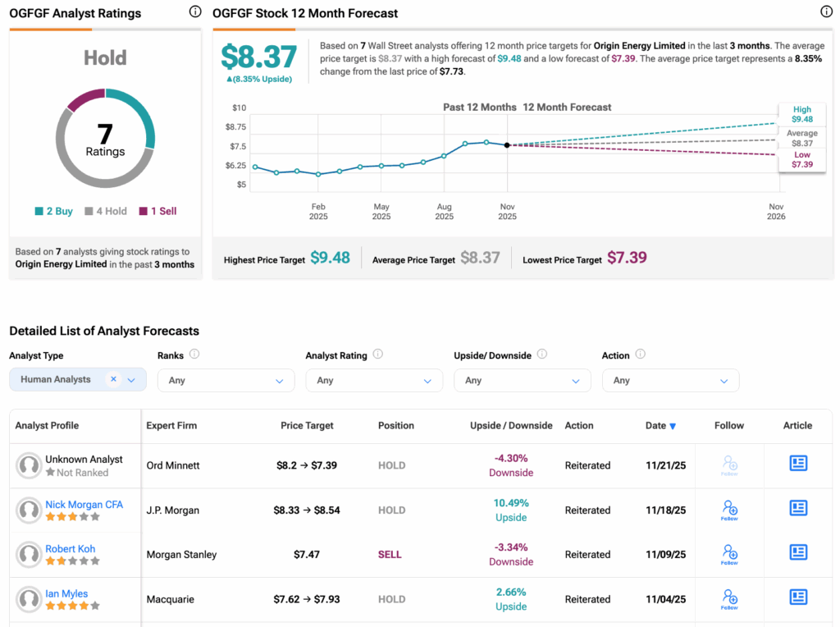Click info icon beside 12 Month Forecast
The image size is (840, 627).
(826, 12)
